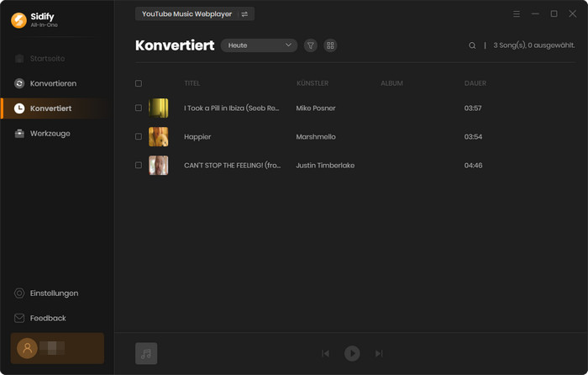588x375 pixels.
Task: Open Einstellungen settings
Action: click(x=46, y=293)
